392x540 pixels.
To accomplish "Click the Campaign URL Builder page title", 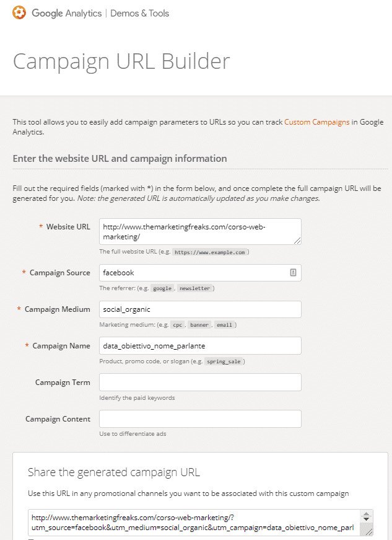I will pyautogui.click(x=121, y=61).
